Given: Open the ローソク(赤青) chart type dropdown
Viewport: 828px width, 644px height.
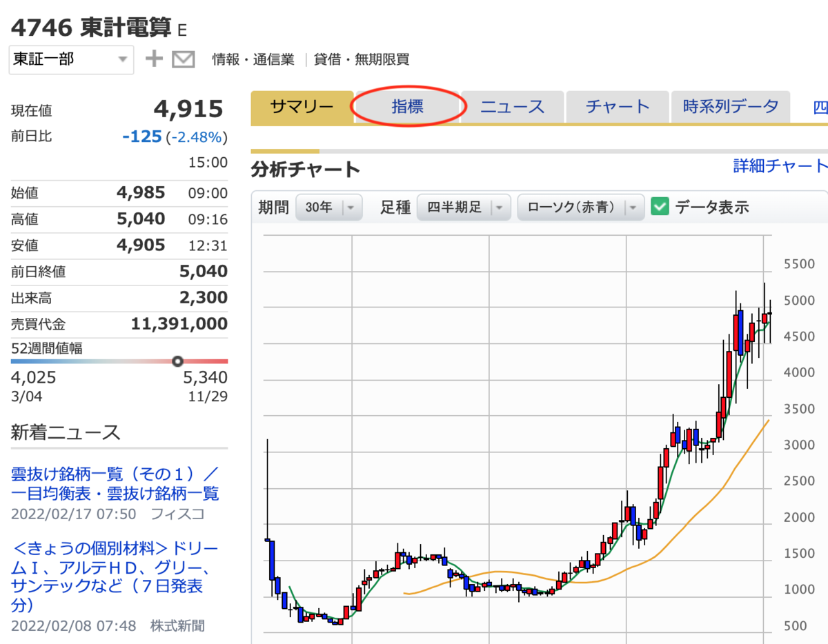Looking at the screenshot, I should (x=580, y=207).
